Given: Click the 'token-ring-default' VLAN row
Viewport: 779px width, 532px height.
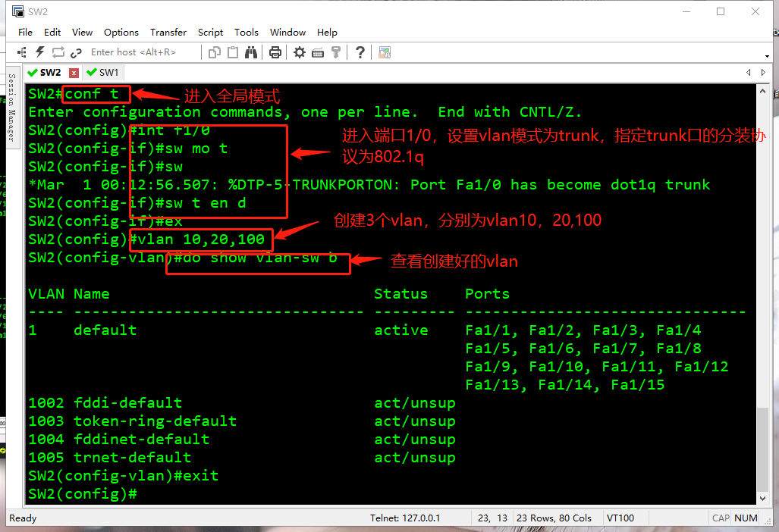Looking at the screenshot, I should 242,421.
